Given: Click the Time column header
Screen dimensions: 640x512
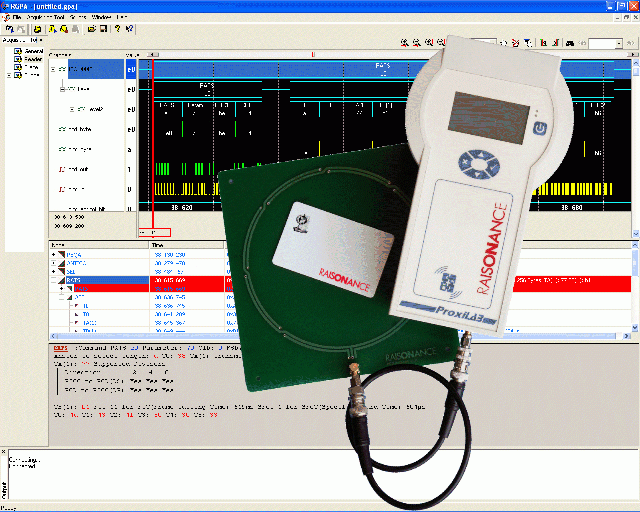Looking at the screenshot, I should point(187,245).
